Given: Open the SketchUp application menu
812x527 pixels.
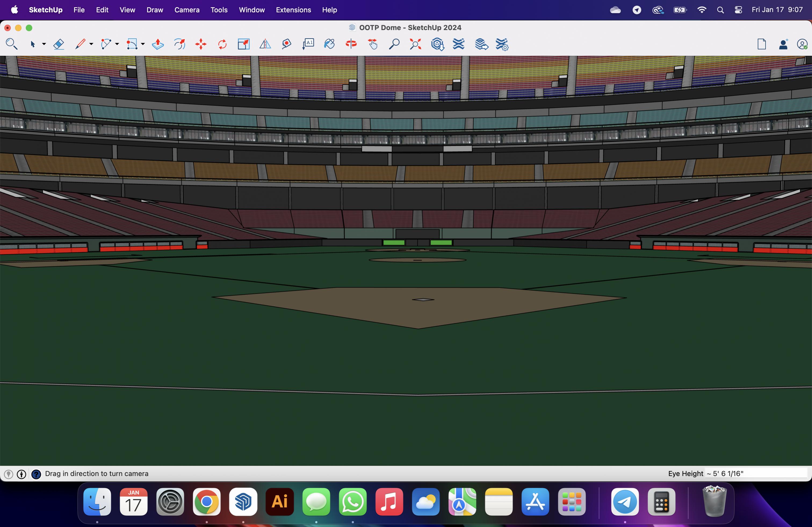Looking at the screenshot, I should (x=46, y=10).
